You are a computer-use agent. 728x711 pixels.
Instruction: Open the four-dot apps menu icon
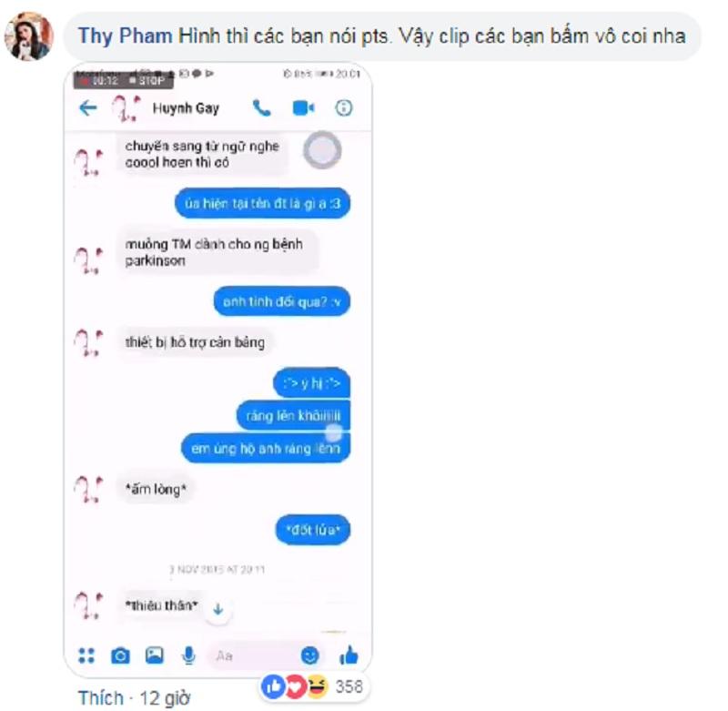pos(86,655)
